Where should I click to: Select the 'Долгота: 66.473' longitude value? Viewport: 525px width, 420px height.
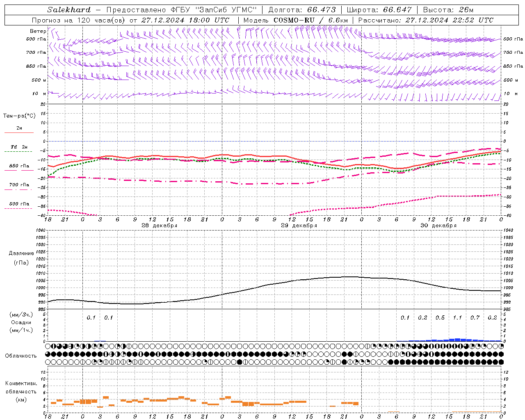(302, 10)
